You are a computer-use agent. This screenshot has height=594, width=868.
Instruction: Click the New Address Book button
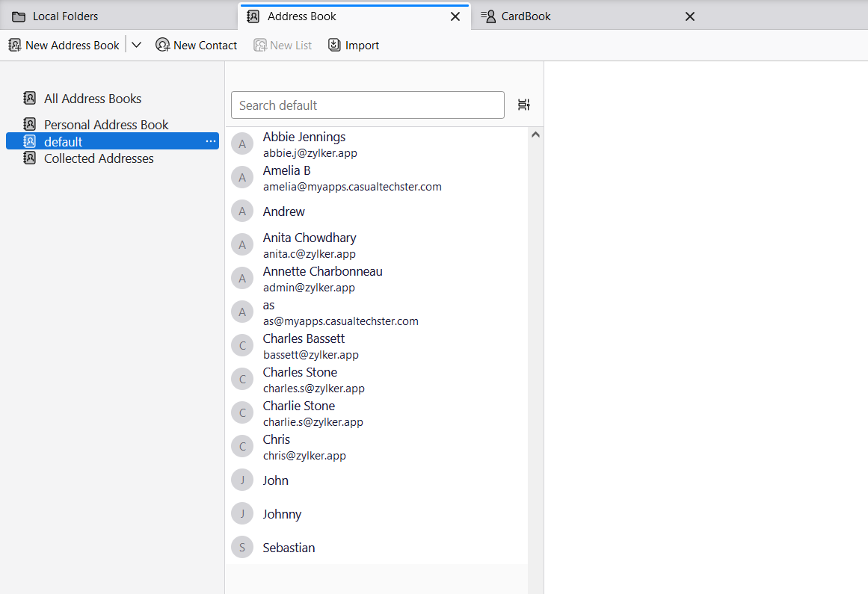[64, 46]
